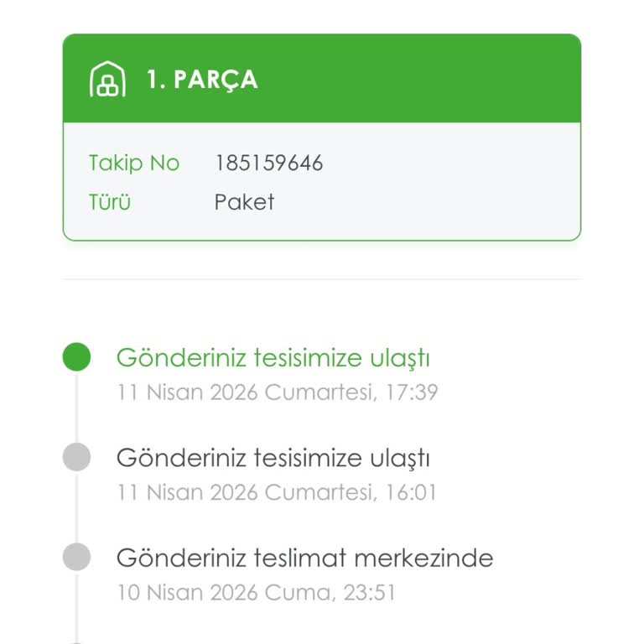644x644 pixels.
Task: Click the Takip No label
Action: pyautogui.click(x=134, y=163)
